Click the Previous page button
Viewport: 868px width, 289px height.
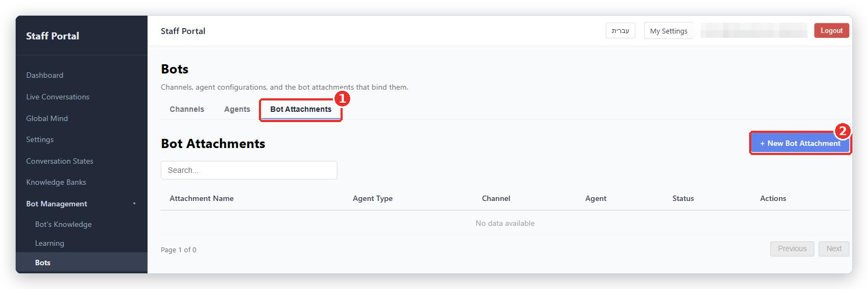pyautogui.click(x=792, y=248)
